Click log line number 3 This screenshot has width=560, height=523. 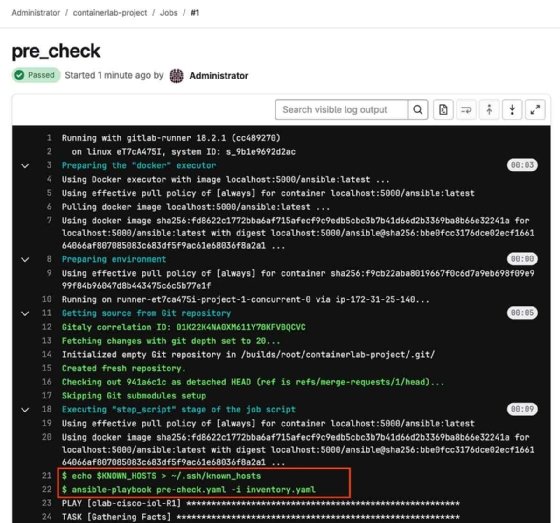(49, 165)
